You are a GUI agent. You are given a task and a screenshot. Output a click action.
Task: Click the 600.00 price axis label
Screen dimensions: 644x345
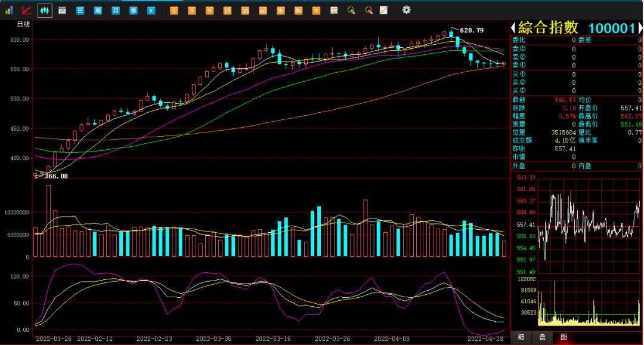20,40
